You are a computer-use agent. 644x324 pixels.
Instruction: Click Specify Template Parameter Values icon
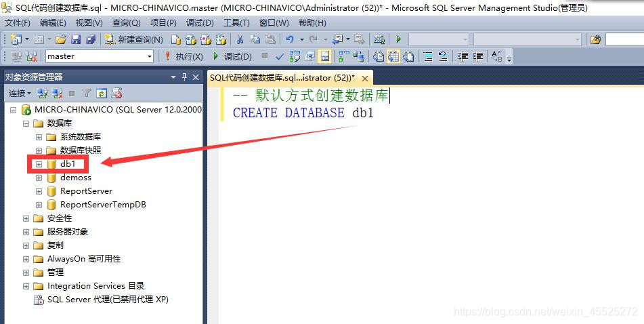point(496,56)
